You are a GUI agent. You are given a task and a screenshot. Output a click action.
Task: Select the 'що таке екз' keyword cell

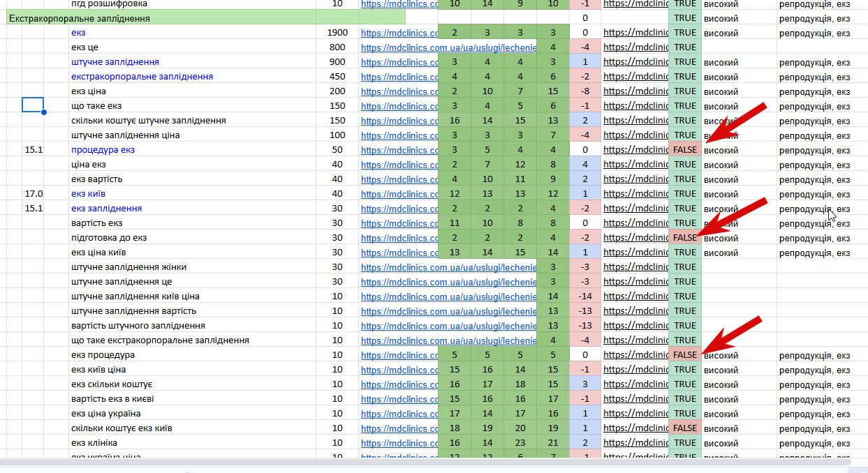tap(193, 106)
